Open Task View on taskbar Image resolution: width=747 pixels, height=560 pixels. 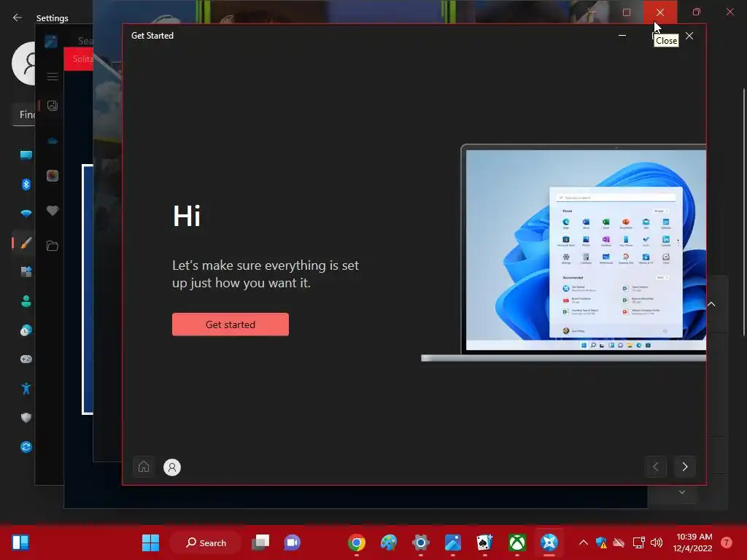[260, 542]
